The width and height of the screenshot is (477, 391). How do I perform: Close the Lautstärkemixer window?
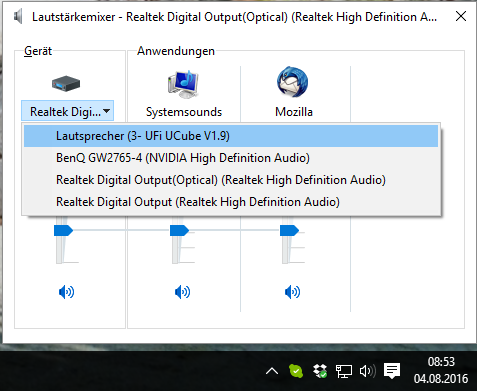click(x=461, y=16)
